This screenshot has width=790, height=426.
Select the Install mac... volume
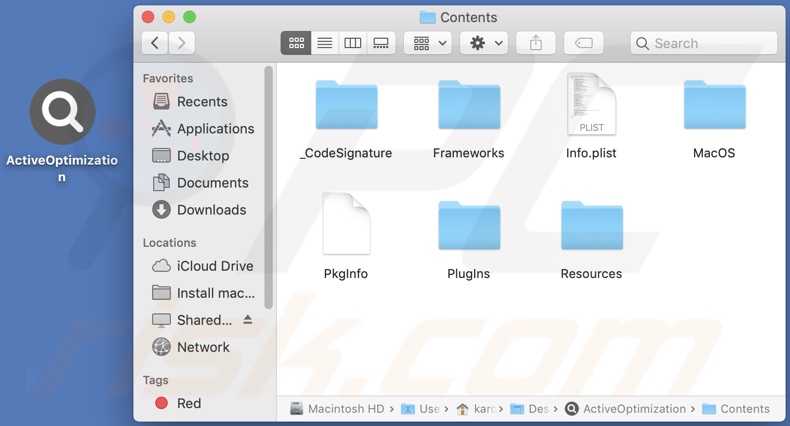click(204, 293)
